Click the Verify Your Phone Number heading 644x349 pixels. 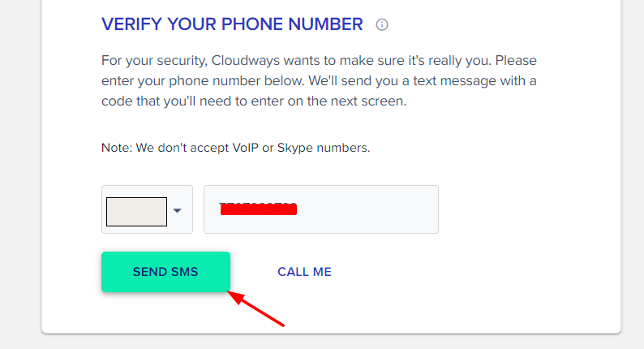click(232, 24)
